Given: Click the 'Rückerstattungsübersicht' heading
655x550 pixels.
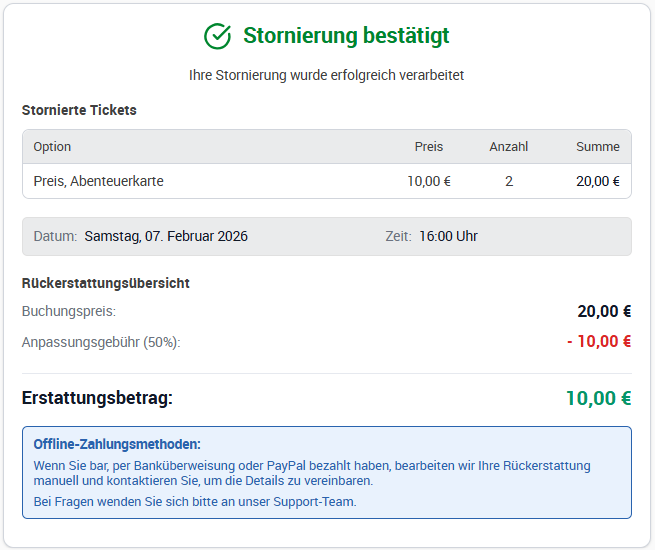Looking at the screenshot, I should [106, 283].
